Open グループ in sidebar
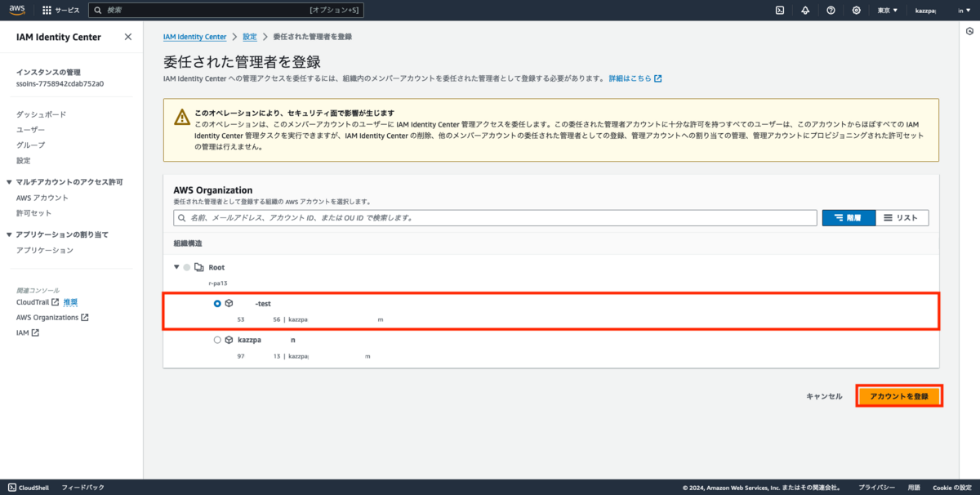Screen dimensions: 980x495 point(31,145)
